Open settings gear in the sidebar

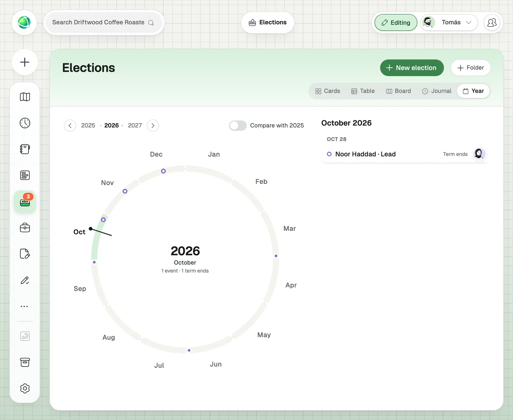tap(25, 389)
